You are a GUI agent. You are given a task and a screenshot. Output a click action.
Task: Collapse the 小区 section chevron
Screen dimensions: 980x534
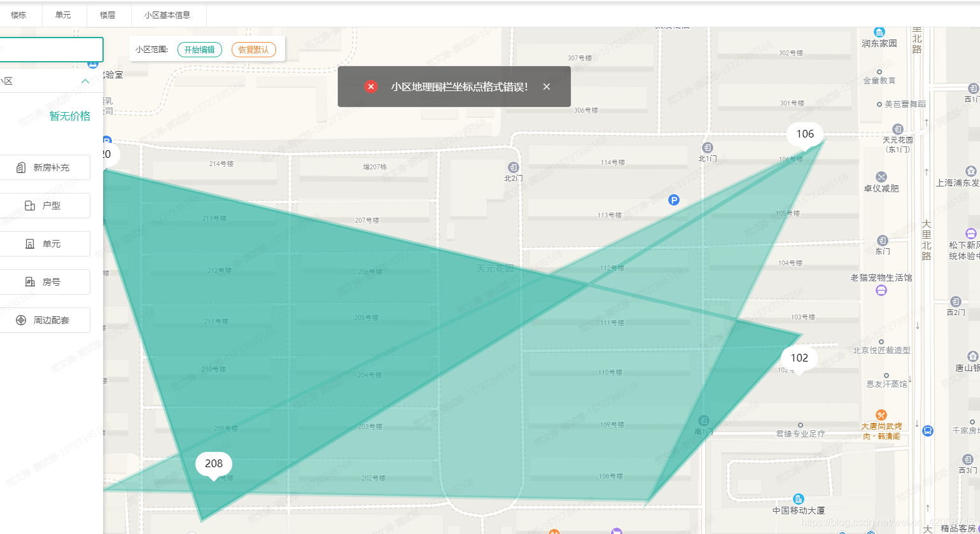coord(85,81)
